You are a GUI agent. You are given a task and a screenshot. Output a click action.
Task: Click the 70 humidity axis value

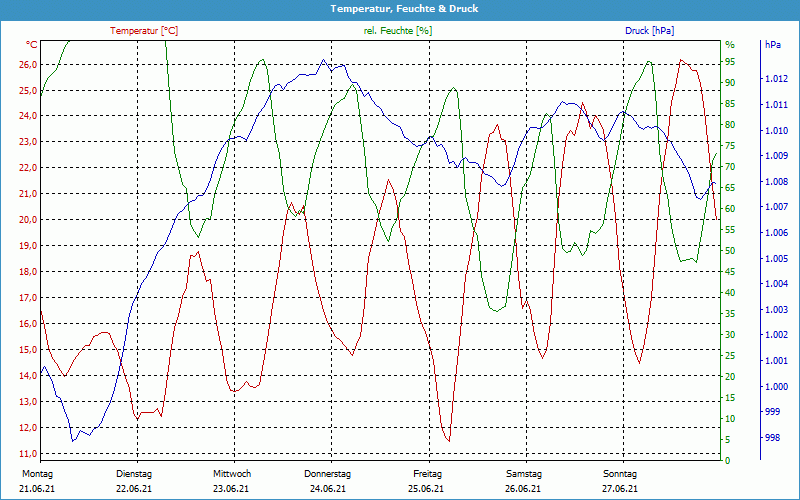730,167
